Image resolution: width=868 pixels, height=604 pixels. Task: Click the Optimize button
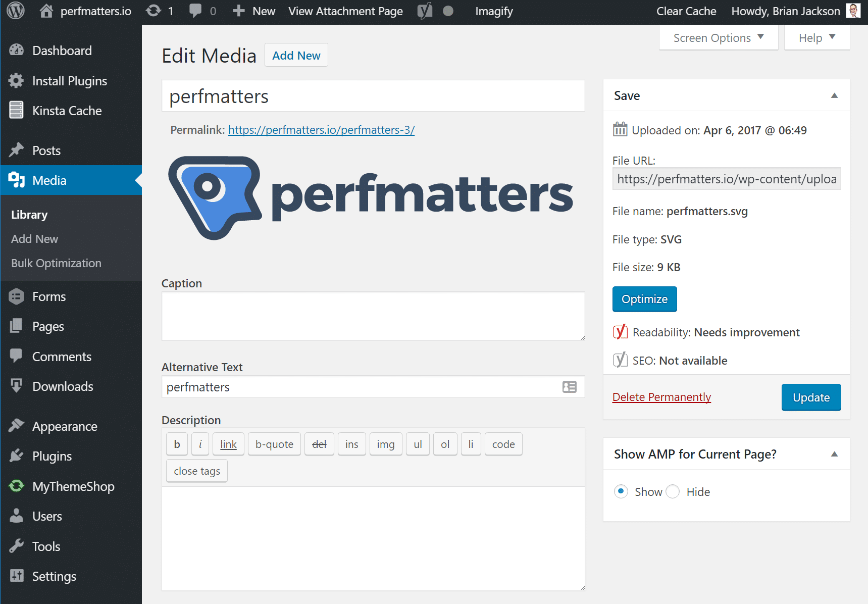click(x=644, y=299)
